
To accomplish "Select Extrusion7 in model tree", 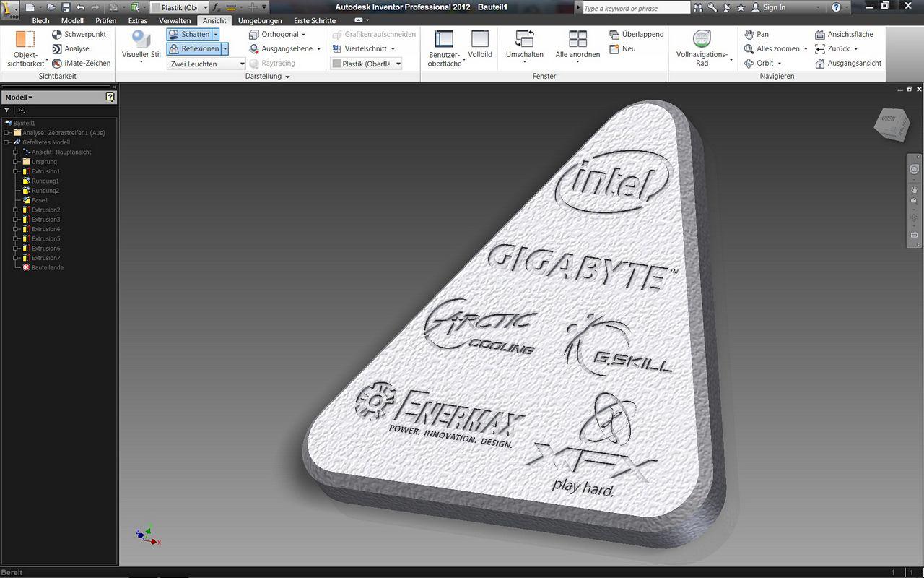I will [x=41, y=258].
